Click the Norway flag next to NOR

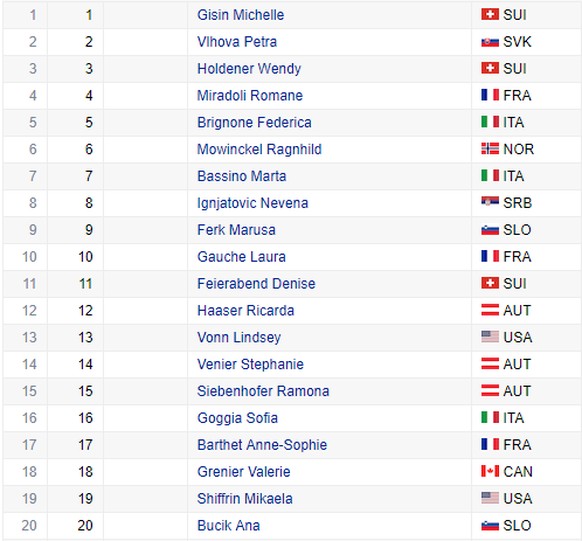point(490,149)
